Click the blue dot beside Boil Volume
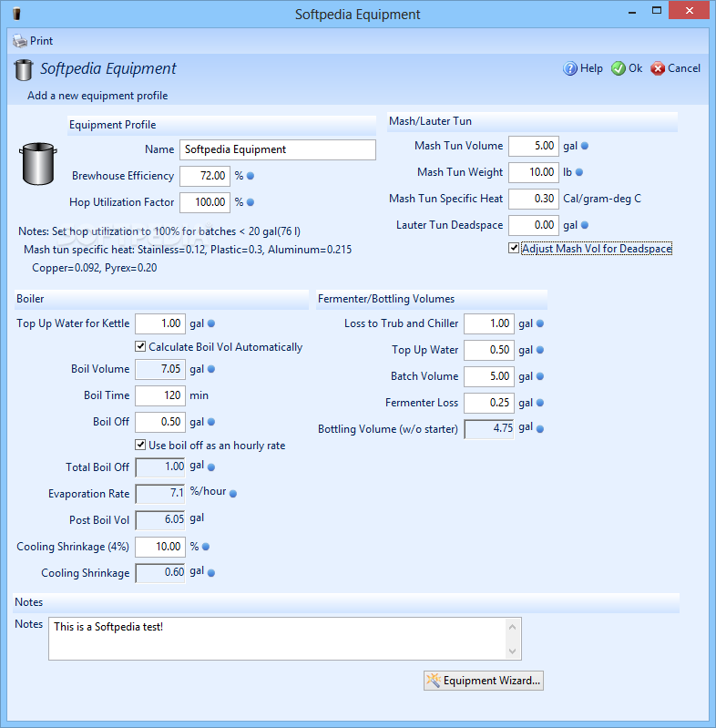This screenshot has height=728, width=716. click(211, 369)
